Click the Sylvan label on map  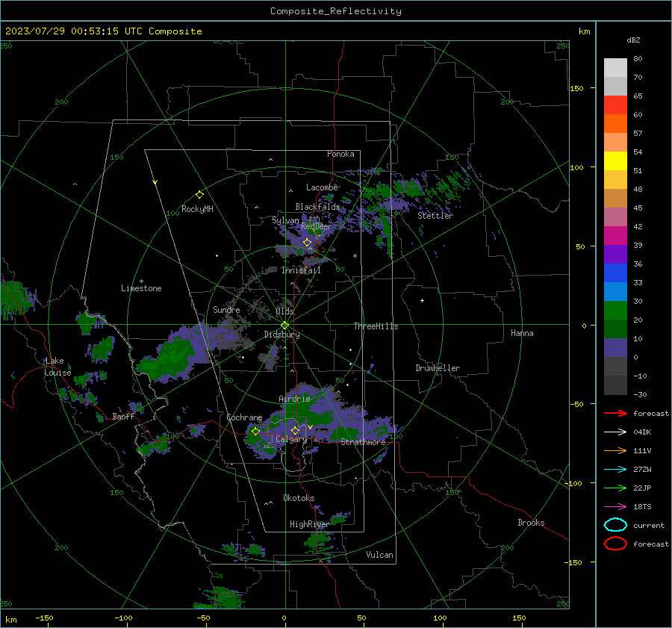click(x=285, y=220)
